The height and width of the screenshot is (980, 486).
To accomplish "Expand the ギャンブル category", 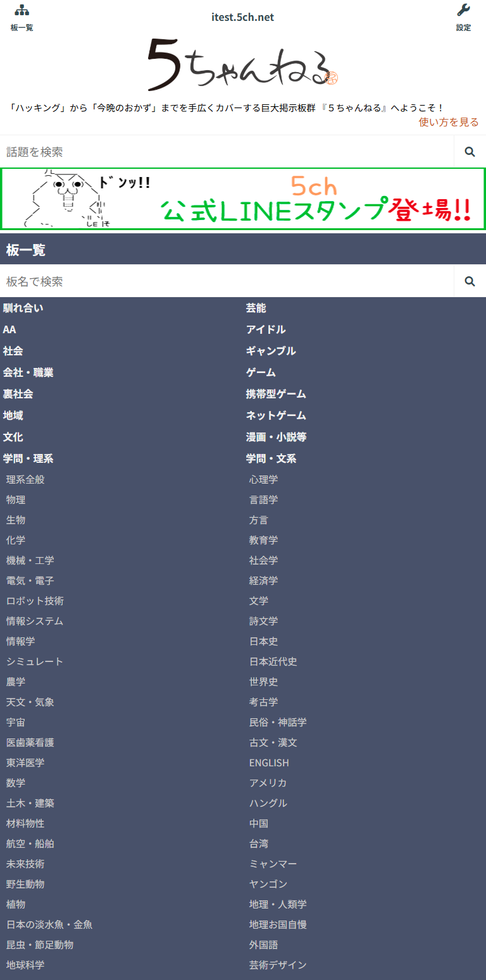I will pos(271,351).
